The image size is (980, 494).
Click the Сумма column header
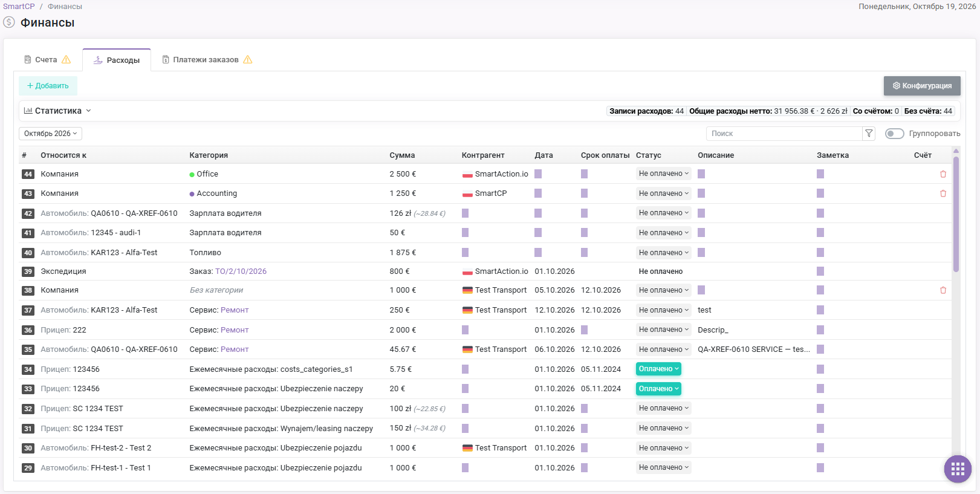tap(402, 155)
